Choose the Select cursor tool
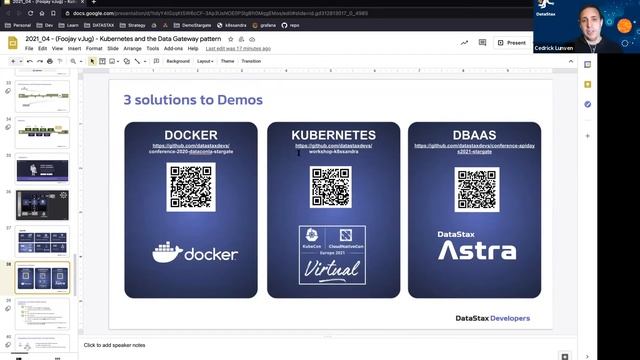The image size is (640, 360). pyautogui.click(x=92, y=61)
